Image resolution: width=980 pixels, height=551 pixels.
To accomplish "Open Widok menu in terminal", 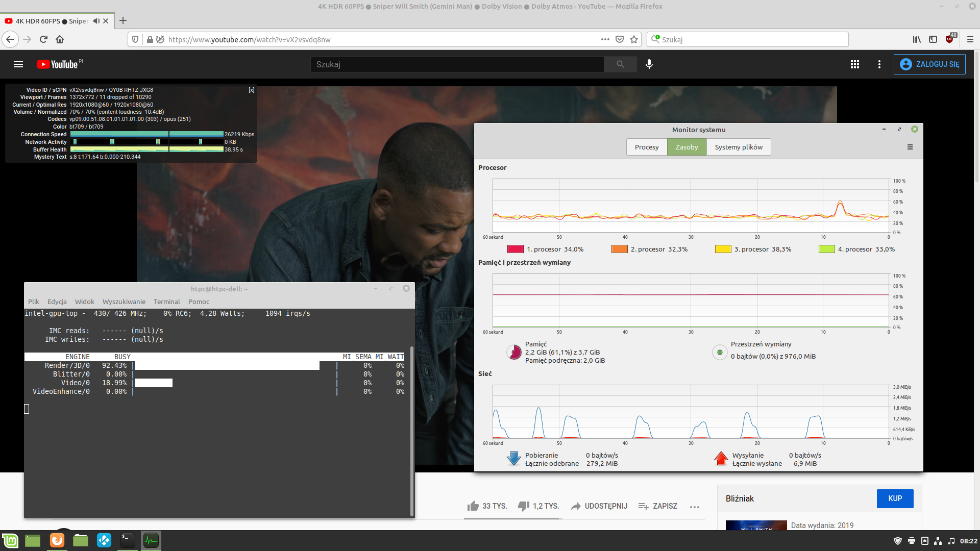I will 85,302.
